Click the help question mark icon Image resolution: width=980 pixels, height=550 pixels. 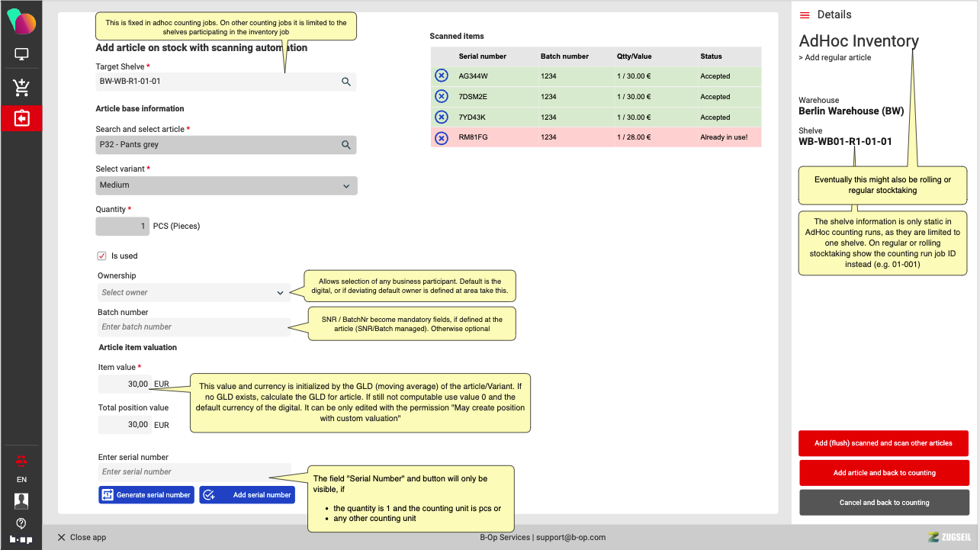coord(21,523)
